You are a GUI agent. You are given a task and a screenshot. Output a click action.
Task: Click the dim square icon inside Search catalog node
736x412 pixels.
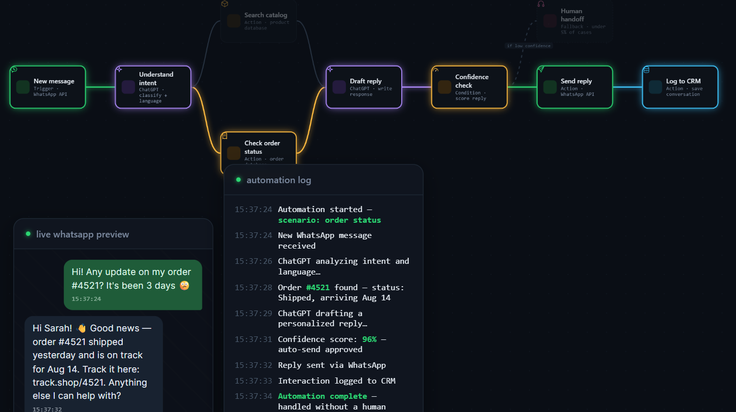233,21
